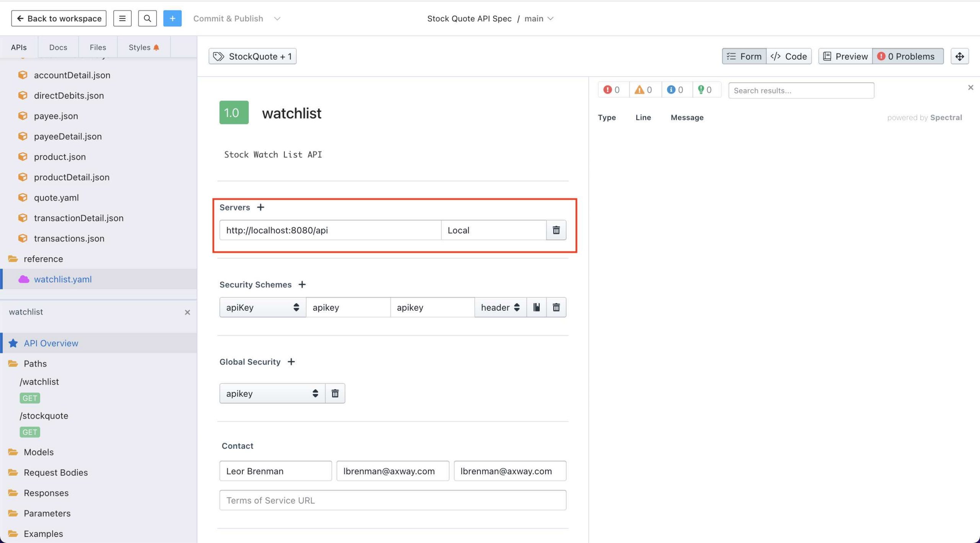Image resolution: width=980 pixels, height=543 pixels.
Task: Close the watchlist outline panel
Action: point(187,312)
